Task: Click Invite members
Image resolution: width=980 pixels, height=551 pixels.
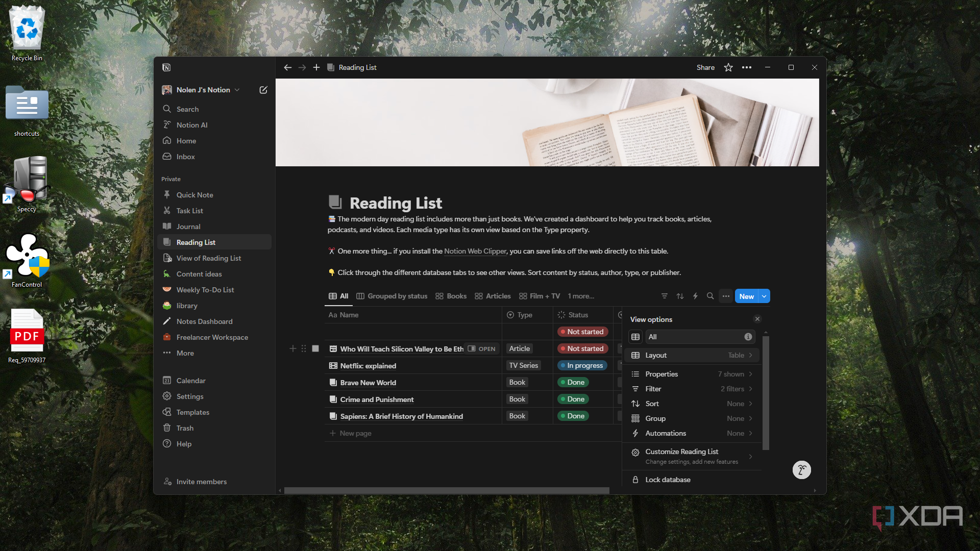Action: (195, 482)
